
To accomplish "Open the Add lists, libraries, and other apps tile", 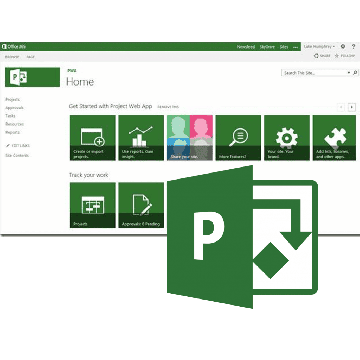I will [x=334, y=138].
